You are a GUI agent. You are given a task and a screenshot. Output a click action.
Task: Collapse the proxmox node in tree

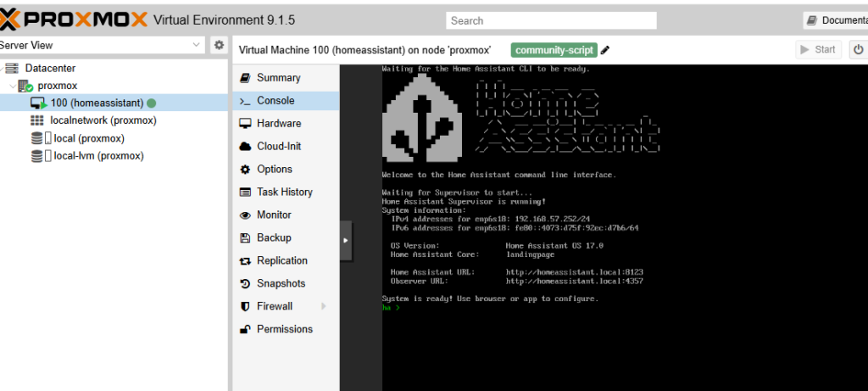12,86
